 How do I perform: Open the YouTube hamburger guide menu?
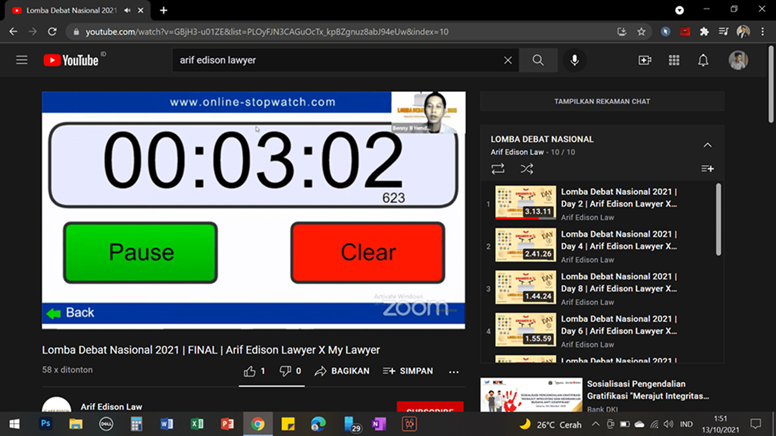click(x=21, y=60)
